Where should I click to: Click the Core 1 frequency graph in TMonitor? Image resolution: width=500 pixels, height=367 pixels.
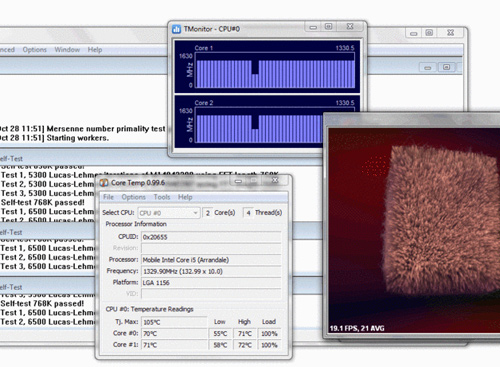coord(275,70)
